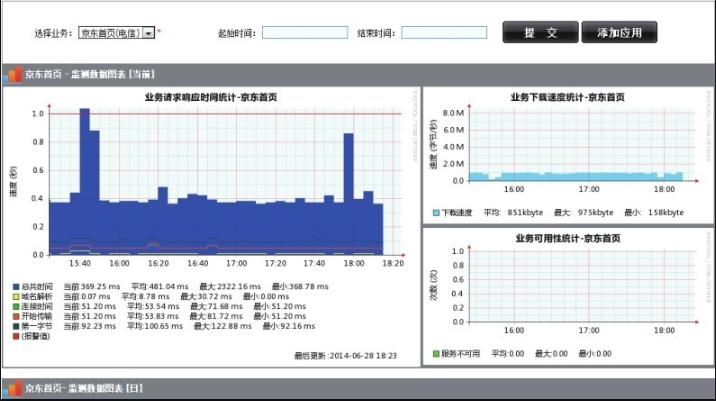Click the chart title 业务可用性统计-京东首页
716x401 pixels.
(568, 238)
